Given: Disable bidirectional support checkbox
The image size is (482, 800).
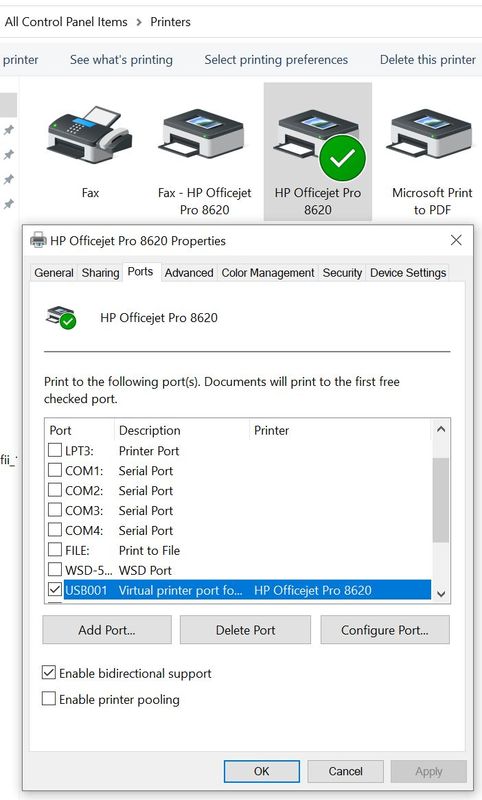Looking at the screenshot, I should 48,672.
